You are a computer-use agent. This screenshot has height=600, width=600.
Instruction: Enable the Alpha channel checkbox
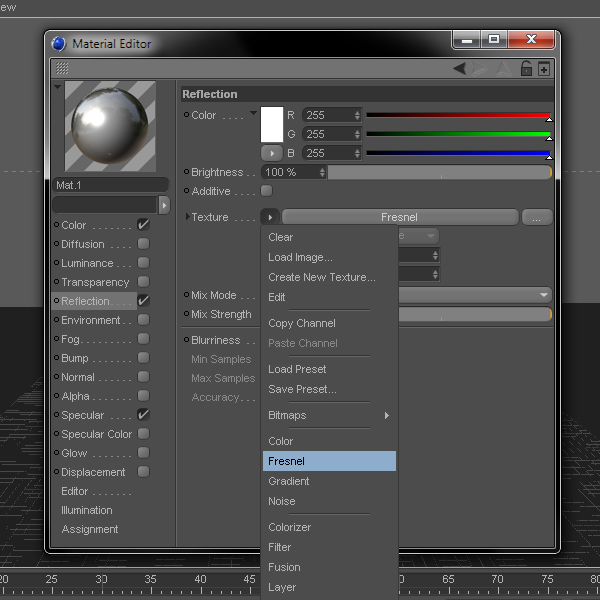point(143,396)
